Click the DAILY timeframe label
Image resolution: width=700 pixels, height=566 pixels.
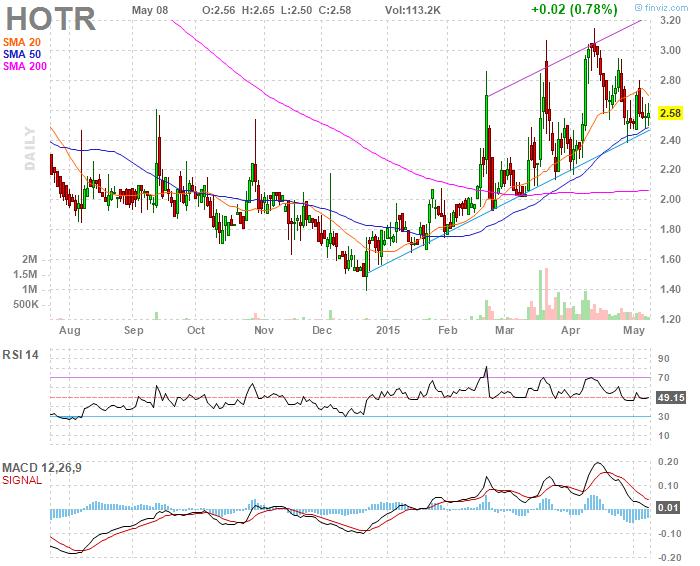30,148
